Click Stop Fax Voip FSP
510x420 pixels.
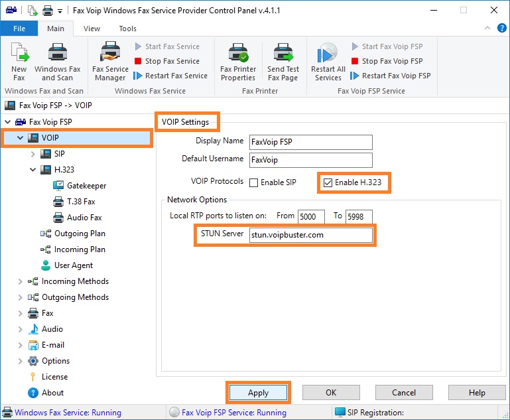tap(387, 61)
